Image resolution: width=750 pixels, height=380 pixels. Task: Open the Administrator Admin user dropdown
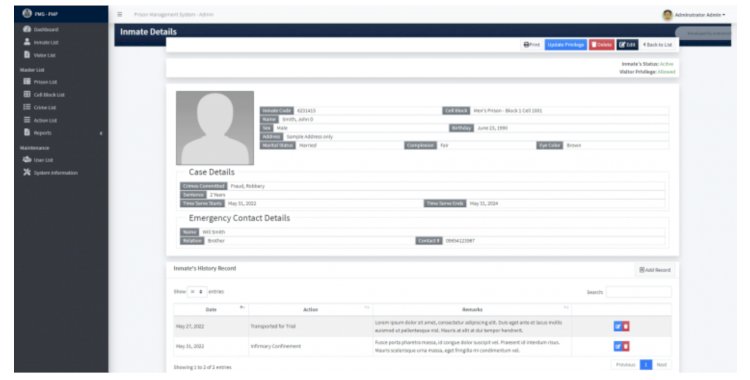pos(700,15)
